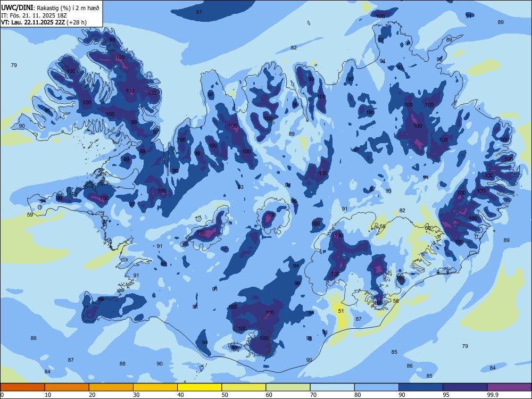
Task: Pick the 50–60 pale yellow legend swatch
Action: [244, 387]
